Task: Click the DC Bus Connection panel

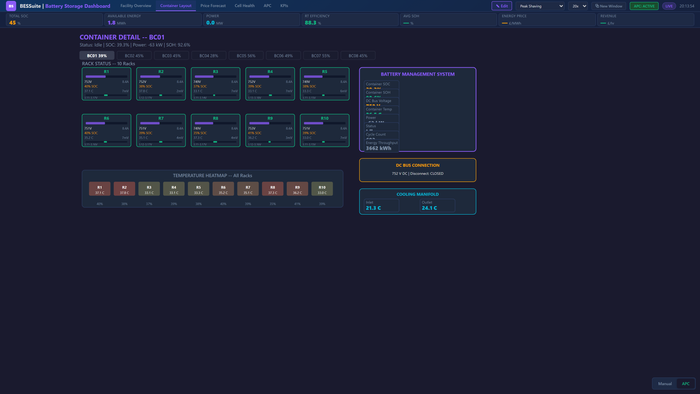Action: [x=418, y=170]
